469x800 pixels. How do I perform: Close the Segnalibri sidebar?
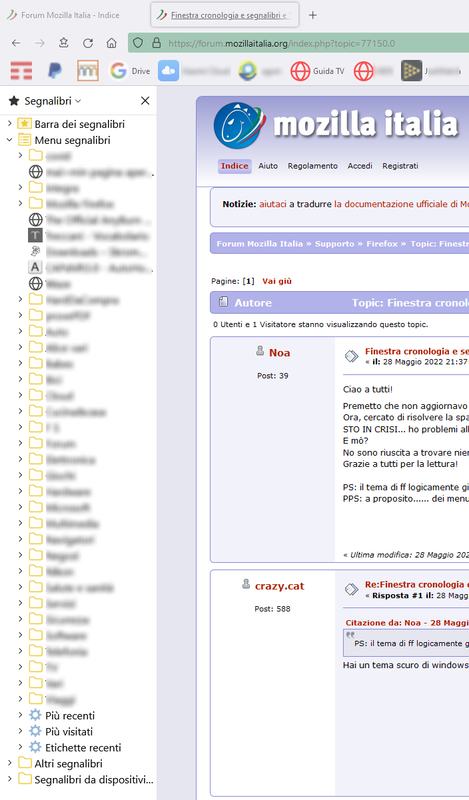click(145, 101)
